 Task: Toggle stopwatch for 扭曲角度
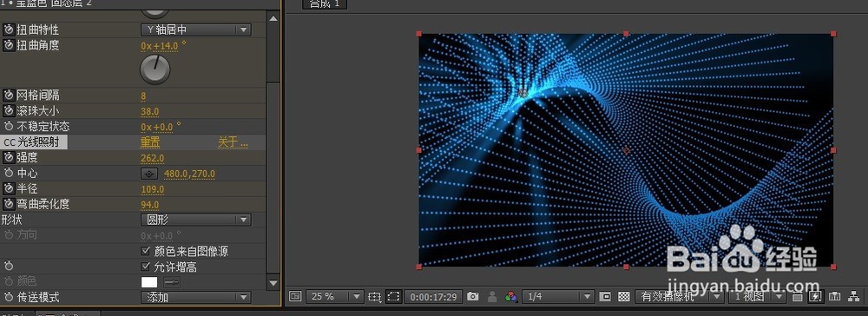(9, 45)
